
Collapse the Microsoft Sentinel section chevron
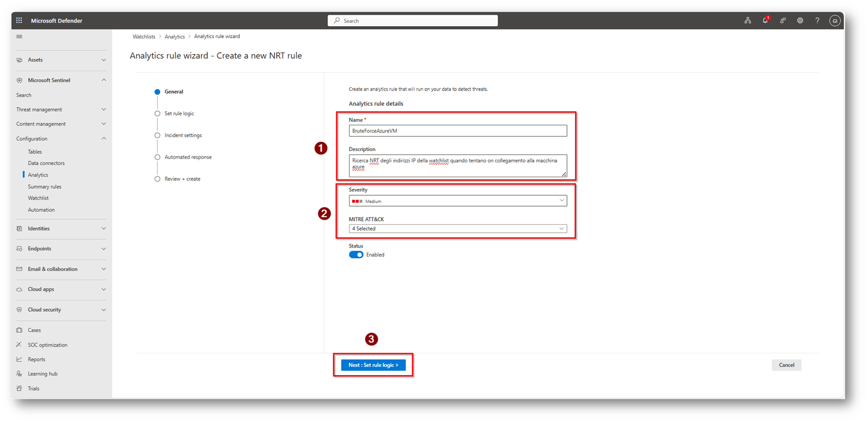pyautogui.click(x=104, y=80)
